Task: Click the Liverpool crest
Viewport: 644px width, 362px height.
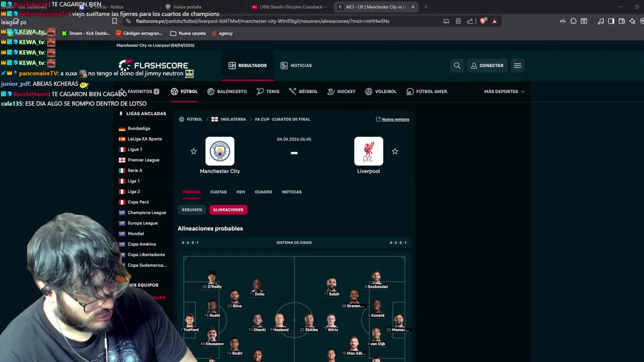Action: [368, 151]
